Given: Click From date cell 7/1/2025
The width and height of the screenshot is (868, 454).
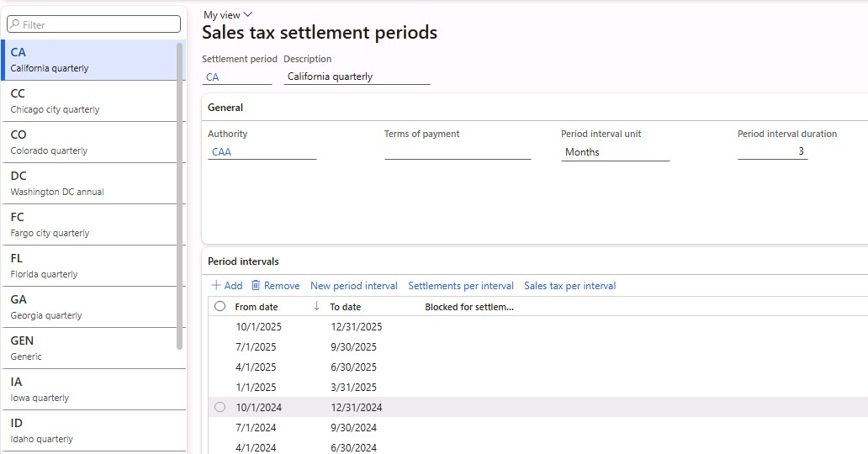Looking at the screenshot, I should [x=256, y=346].
